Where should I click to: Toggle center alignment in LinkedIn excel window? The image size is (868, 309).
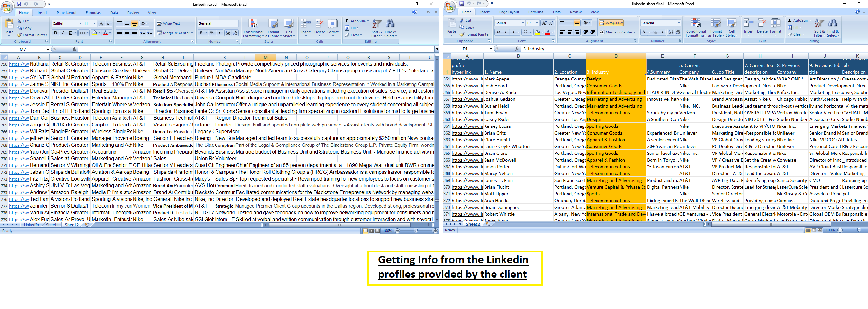pos(127,33)
